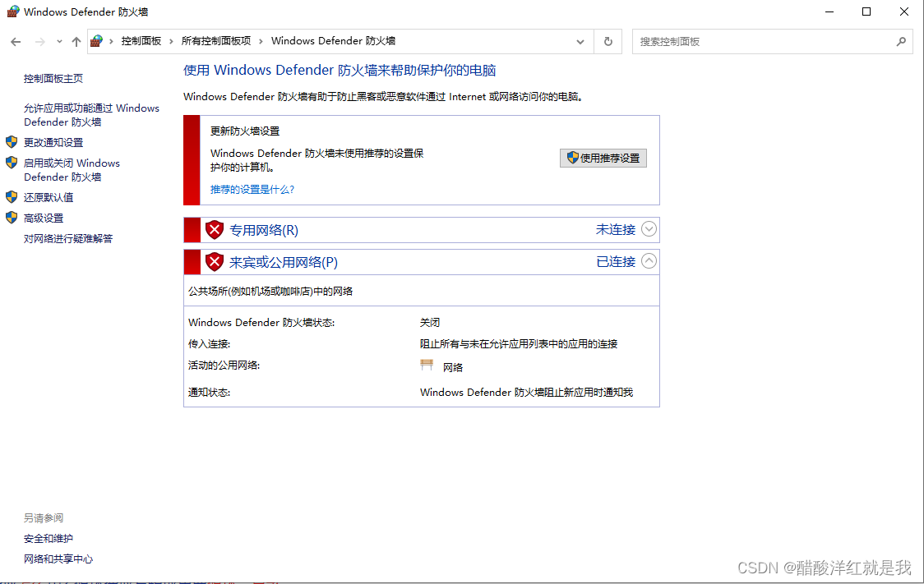Image resolution: width=924 pixels, height=584 pixels.
Task: Open 启用或关闭 Windows Defender 防火墙 link
Action: click(72, 170)
